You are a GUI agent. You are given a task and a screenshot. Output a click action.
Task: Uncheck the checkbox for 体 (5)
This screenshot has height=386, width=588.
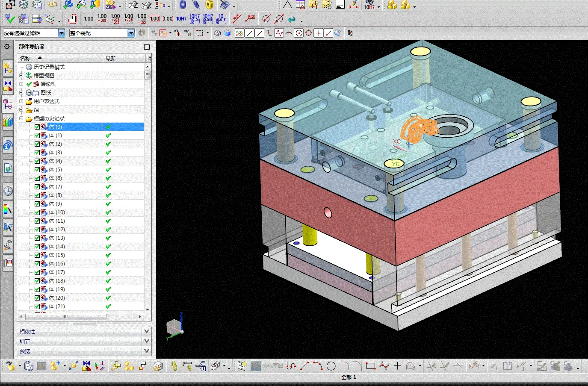pyautogui.click(x=37, y=170)
